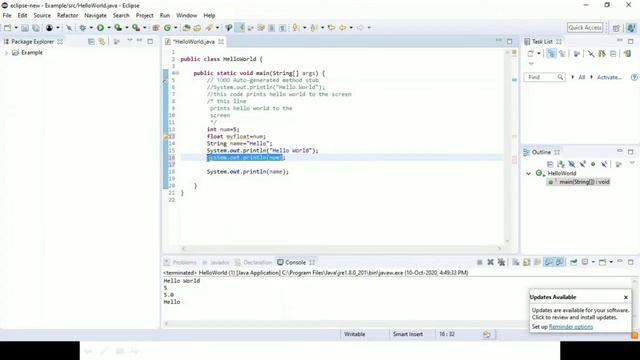
Task: Collapse the HelloWorld node in Outline
Action: click(x=529, y=173)
